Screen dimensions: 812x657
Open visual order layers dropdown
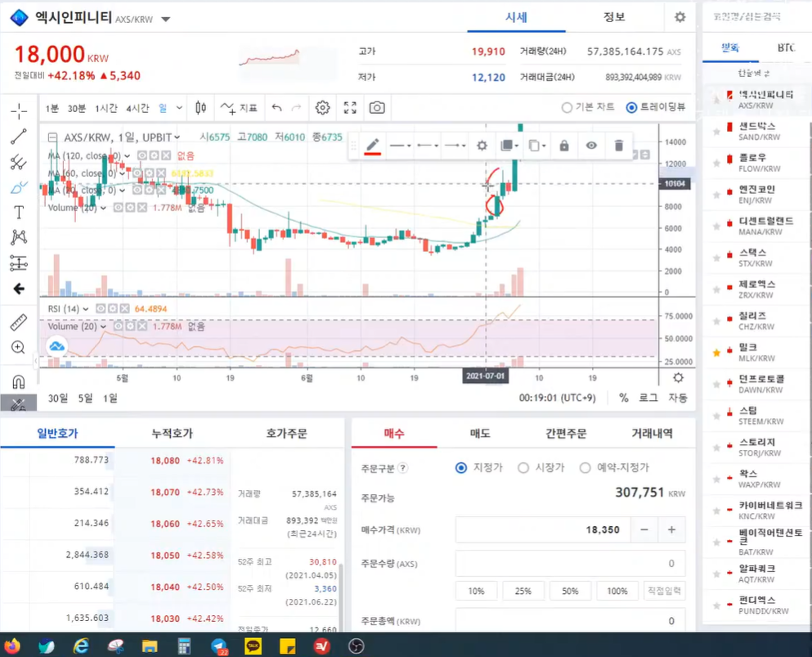point(509,146)
